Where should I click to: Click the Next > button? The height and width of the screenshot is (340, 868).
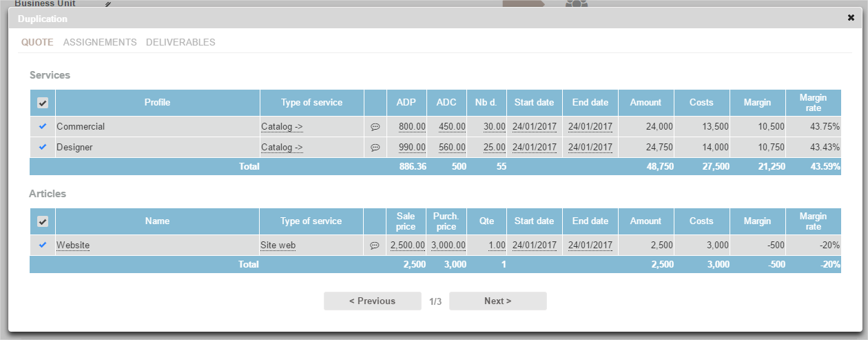497,301
